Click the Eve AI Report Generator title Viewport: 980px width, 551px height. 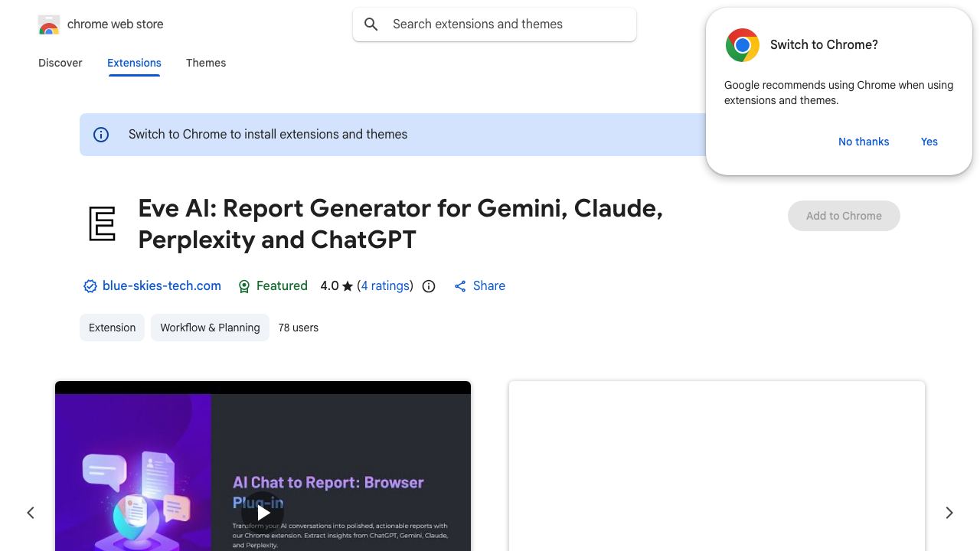point(400,223)
